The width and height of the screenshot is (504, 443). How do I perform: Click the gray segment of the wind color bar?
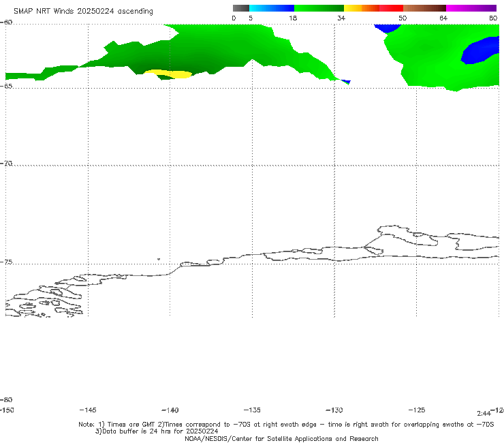tap(241, 8)
